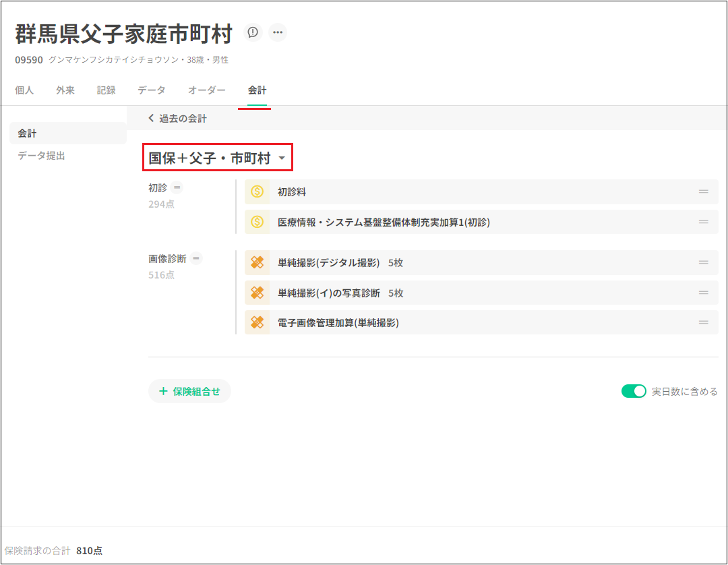The image size is (728, 565).
Task: Click the 単純撮影(イ)の写真診断 5枚 row
Action: coord(481,293)
